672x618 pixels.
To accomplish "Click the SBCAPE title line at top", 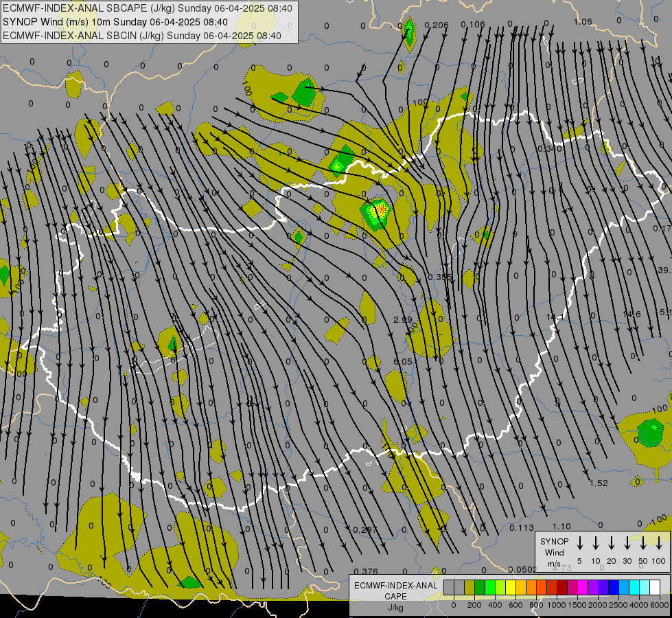I will [x=148, y=8].
